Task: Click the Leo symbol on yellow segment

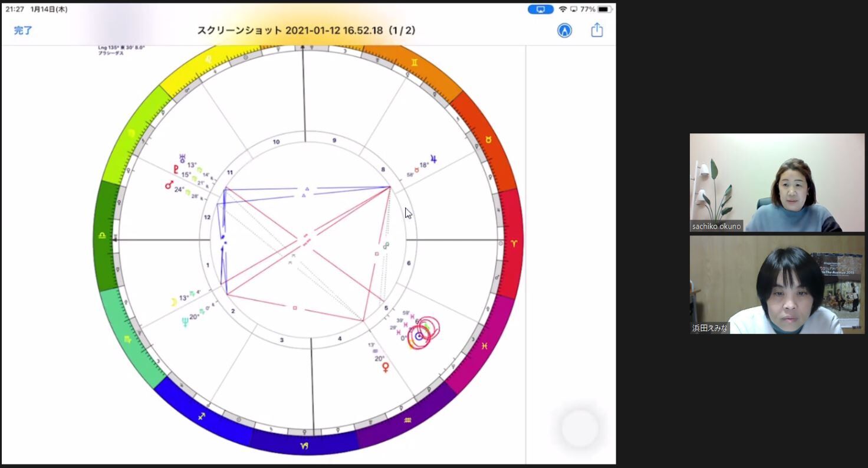Action: (x=208, y=60)
